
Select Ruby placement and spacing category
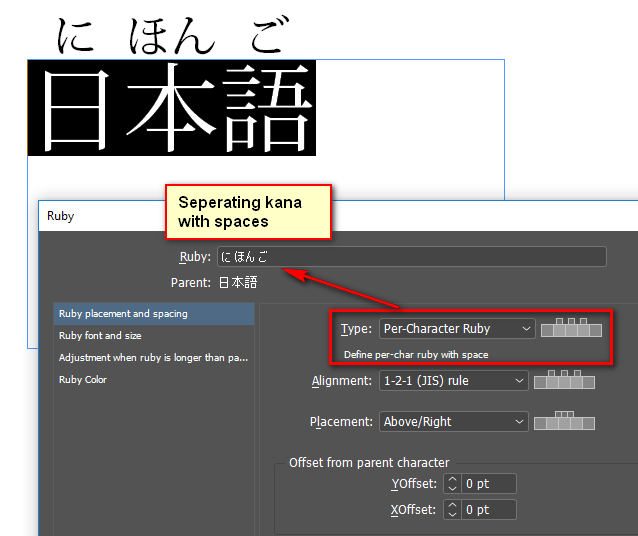click(153, 314)
